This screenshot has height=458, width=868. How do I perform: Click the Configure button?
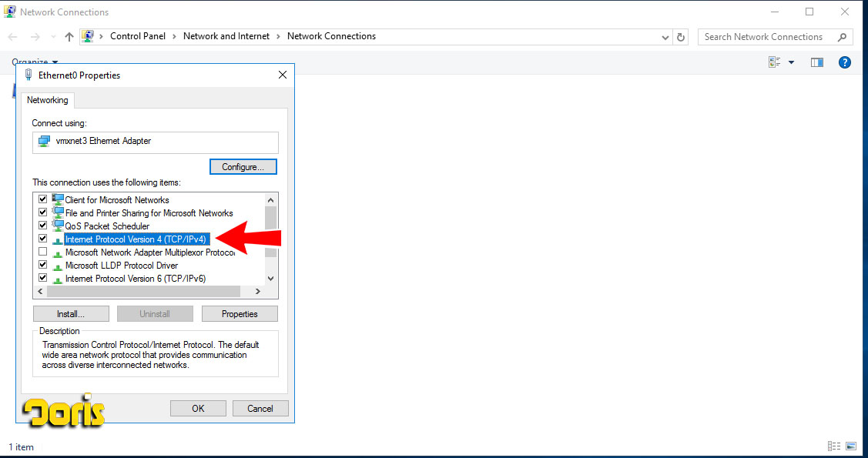tap(243, 166)
